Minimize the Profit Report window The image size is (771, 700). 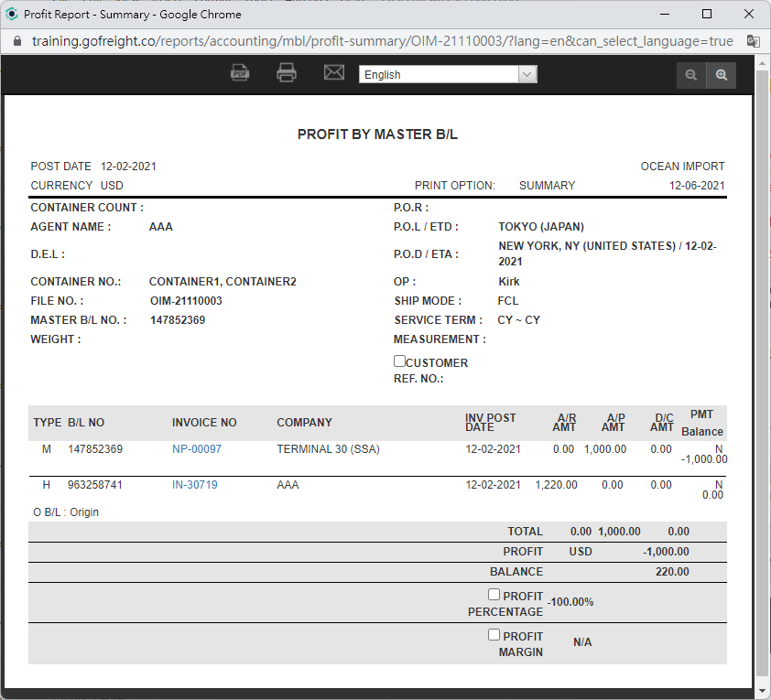coord(665,14)
